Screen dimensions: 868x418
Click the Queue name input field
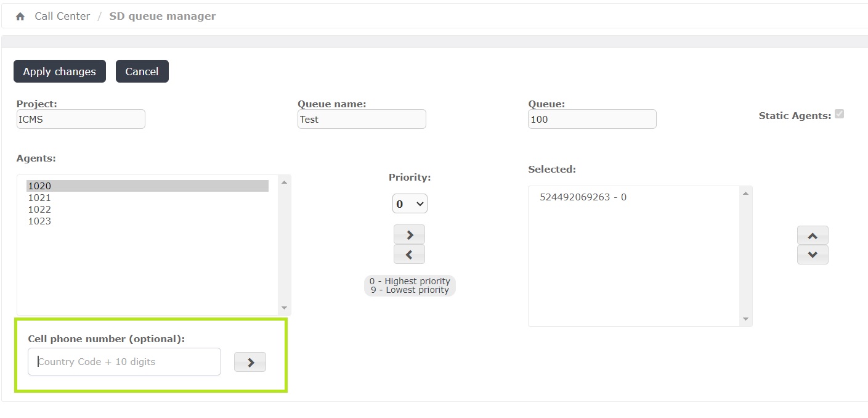(362, 120)
